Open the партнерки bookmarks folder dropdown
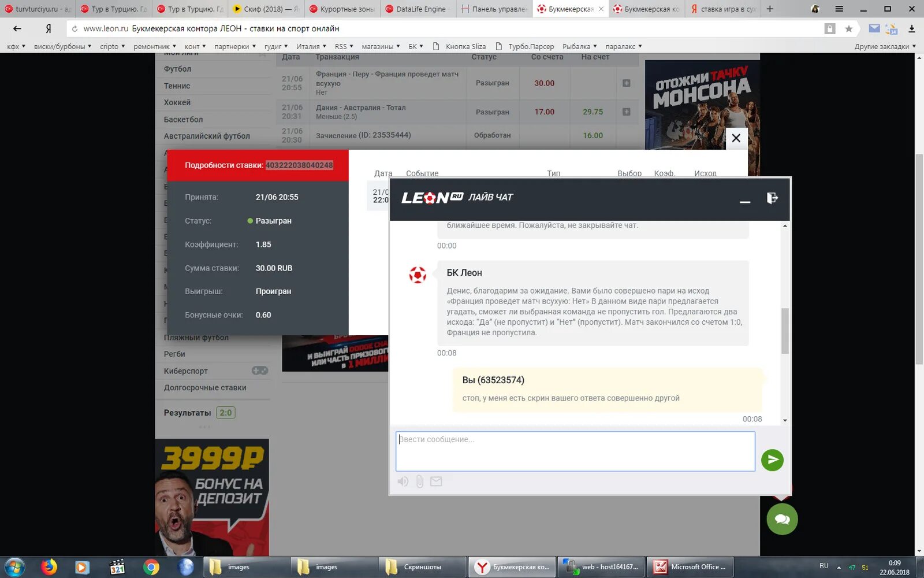Viewport: 924px width, 578px height. [234, 46]
